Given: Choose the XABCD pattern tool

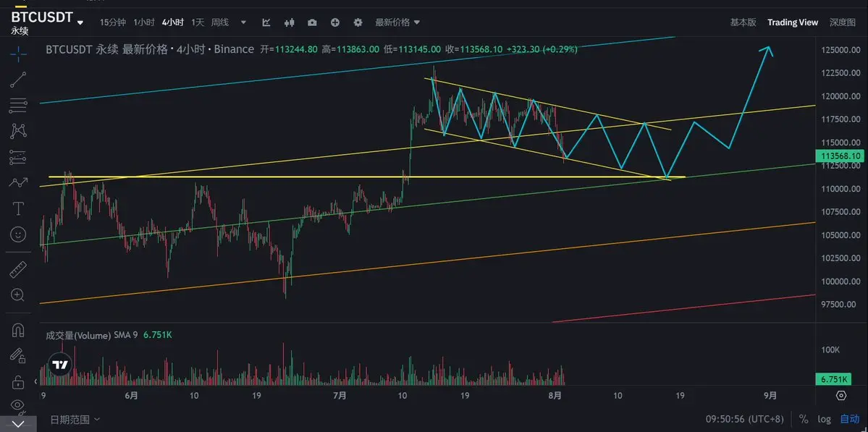Looking at the screenshot, I should pos(18,131).
